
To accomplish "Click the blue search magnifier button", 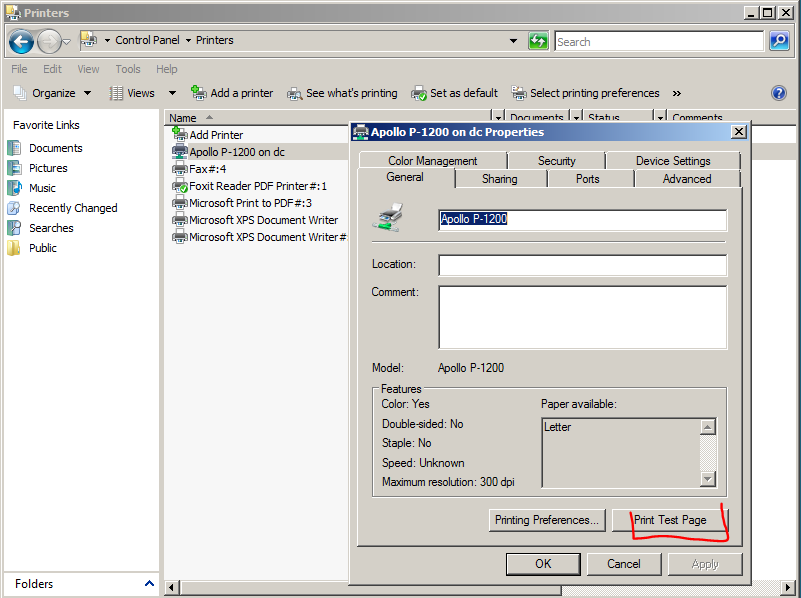I will [780, 41].
